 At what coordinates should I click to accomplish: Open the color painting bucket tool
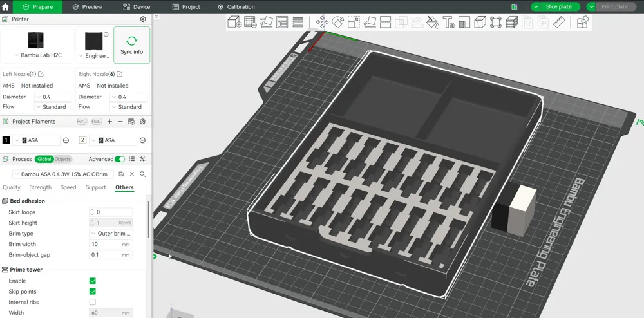[433, 22]
